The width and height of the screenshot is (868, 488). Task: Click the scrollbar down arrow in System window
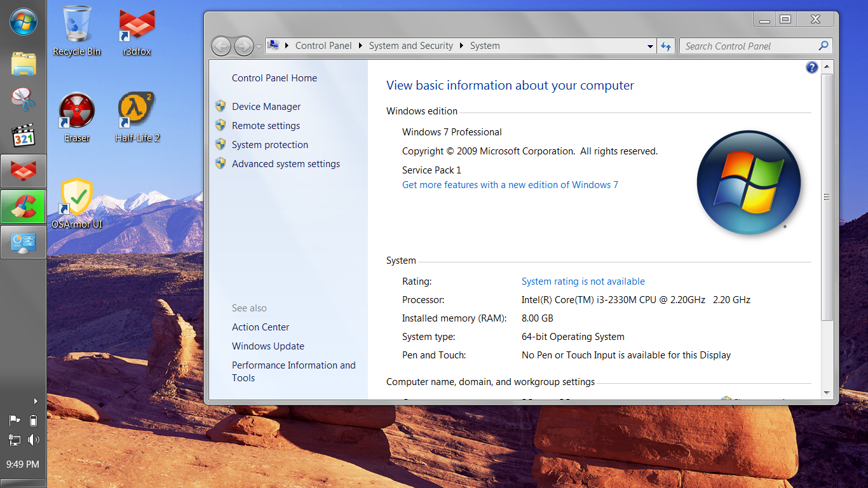tap(827, 393)
